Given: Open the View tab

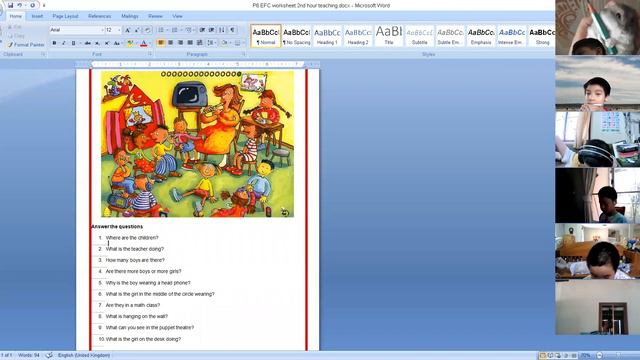Looking at the screenshot, I should coord(177,16).
